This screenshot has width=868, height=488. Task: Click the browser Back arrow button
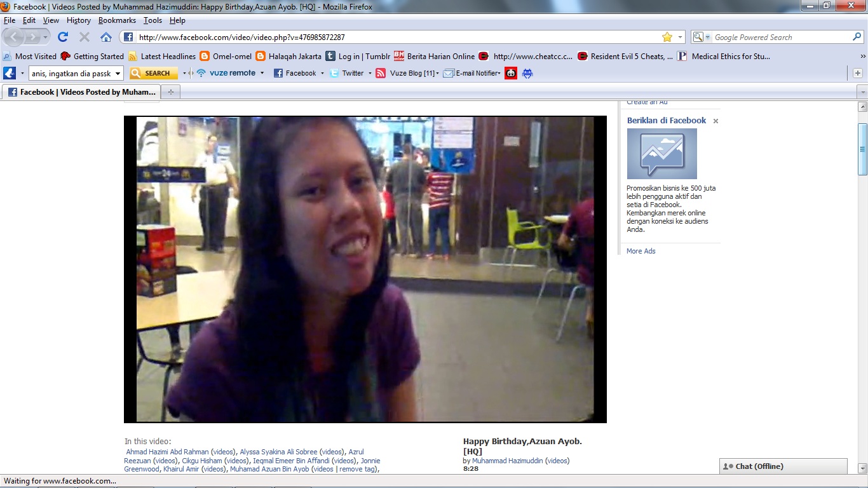(15, 37)
